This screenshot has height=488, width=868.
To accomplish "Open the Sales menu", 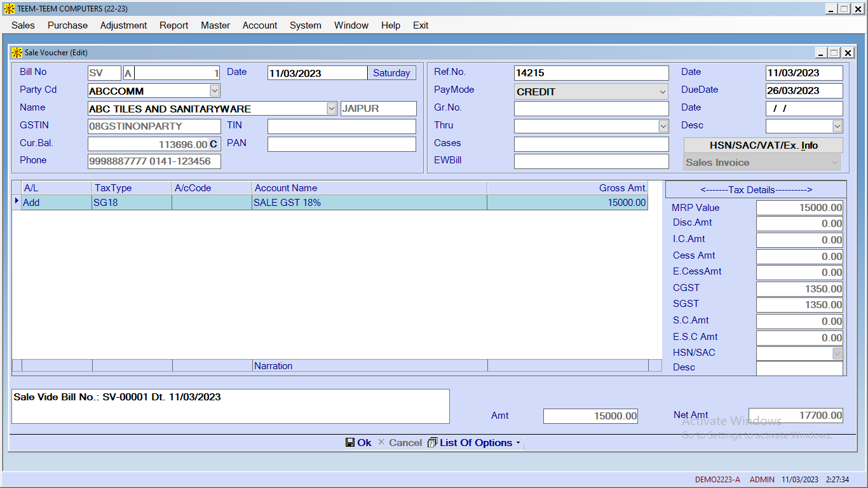I will tap(24, 25).
